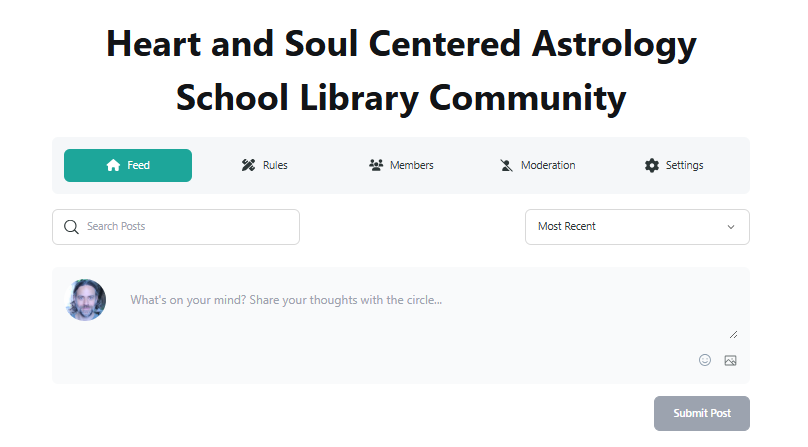Switch to the Feed tab

tap(128, 166)
